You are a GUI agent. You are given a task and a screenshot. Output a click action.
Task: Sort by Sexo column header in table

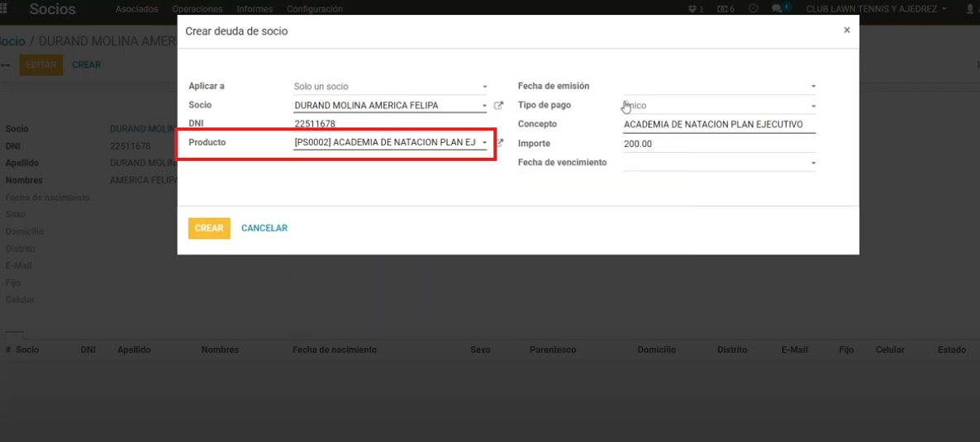[480, 349]
